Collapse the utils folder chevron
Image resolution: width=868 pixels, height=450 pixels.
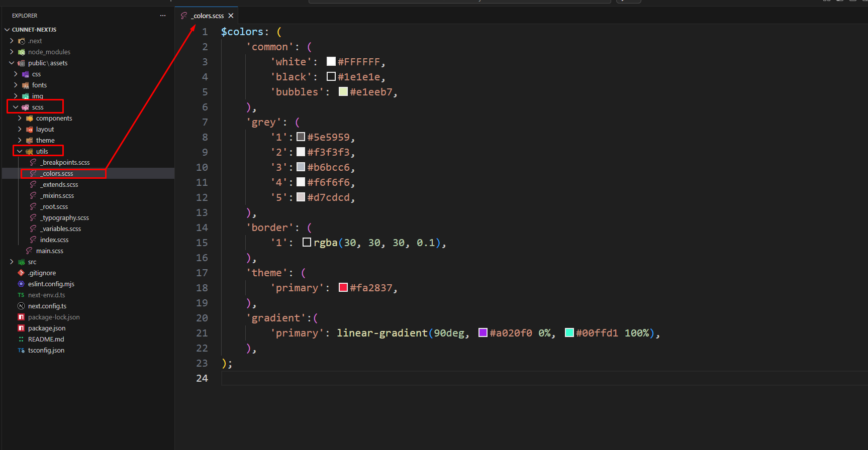click(x=20, y=151)
